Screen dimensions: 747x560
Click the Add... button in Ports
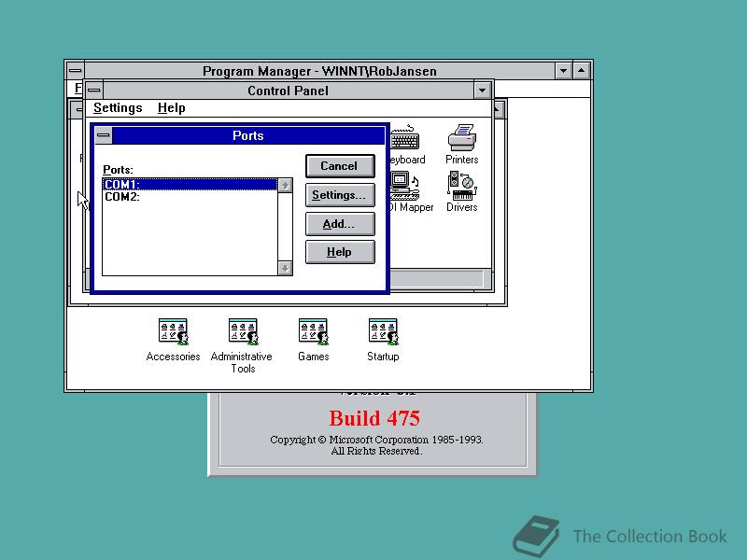[340, 224]
